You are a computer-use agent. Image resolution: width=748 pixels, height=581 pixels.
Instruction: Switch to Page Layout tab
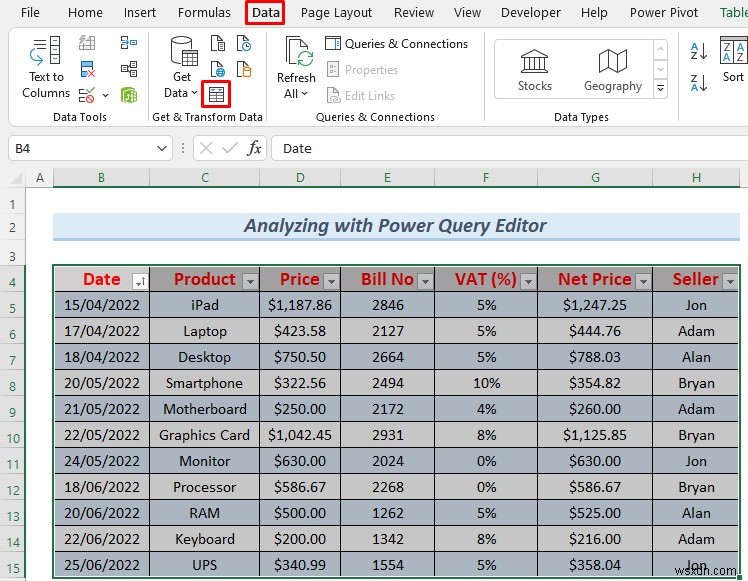[x=336, y=12]
